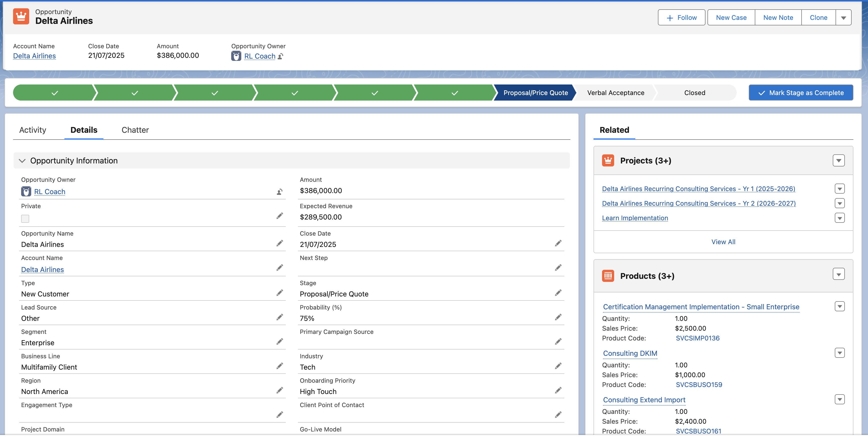Select the Verbal Acceptance stage in path
This screenshot has height=437, width=868.
click(x=615, y=93)
